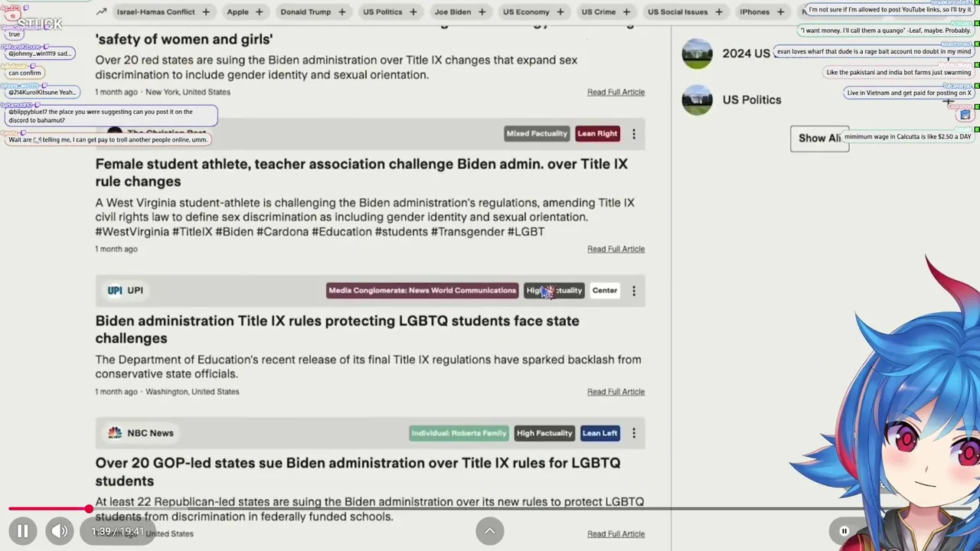Read Full Article for the NBC News story
The width and height of the screenshot is (980, 551).
pos(616,534)
